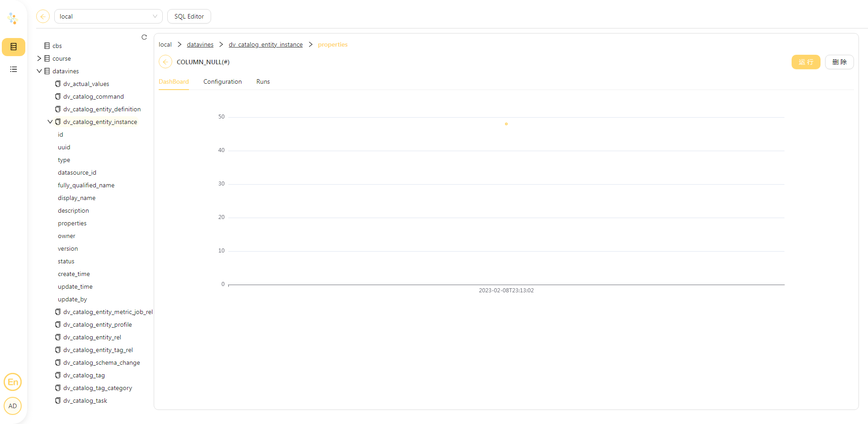Refresh the database tree
The width and height of the screenshot is (868, 424).
click(x=144, y=37)
